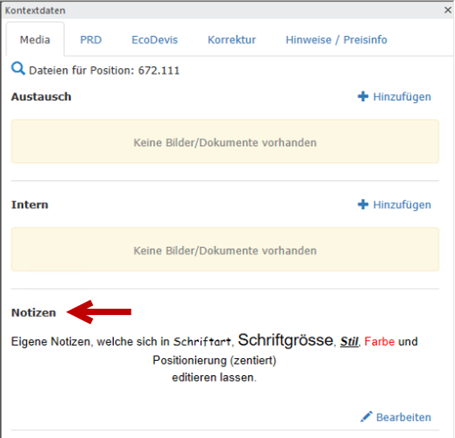Click the magnifier icon beside Dateien für Position
The height and width of the screenshot is (438, 455).
tap(18, 69)
